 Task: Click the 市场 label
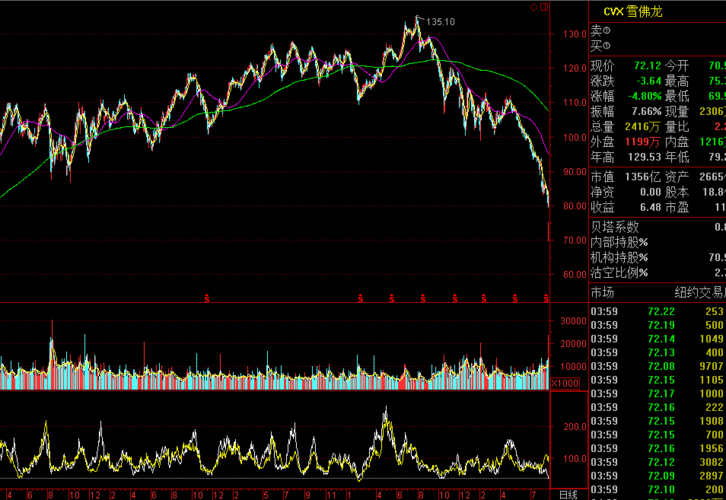point(602,293)
